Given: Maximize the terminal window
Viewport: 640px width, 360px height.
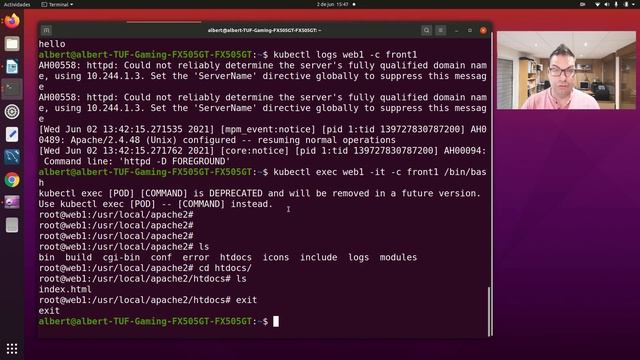Looking at the screenshot, I should pyautogui.click(x=470, y=30).
